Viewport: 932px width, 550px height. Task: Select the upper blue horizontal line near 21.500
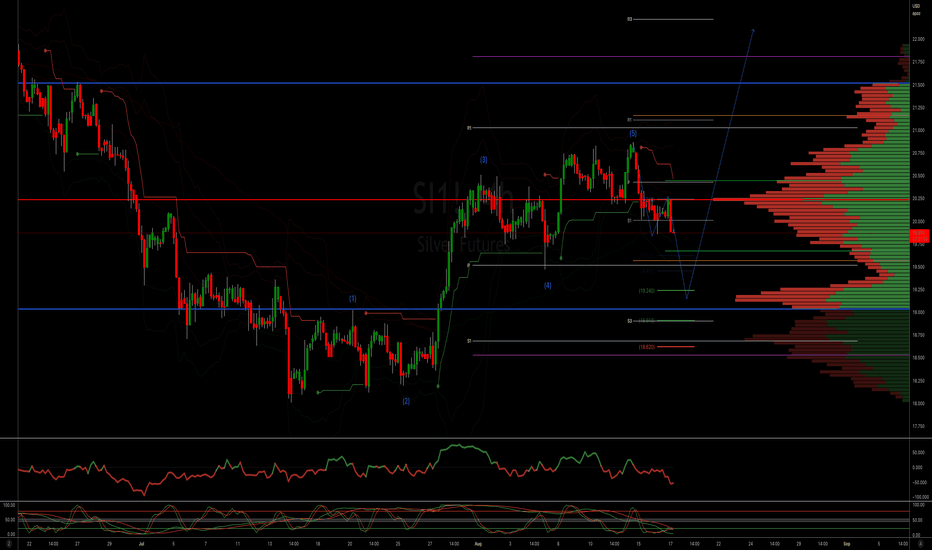pos(464,83)
